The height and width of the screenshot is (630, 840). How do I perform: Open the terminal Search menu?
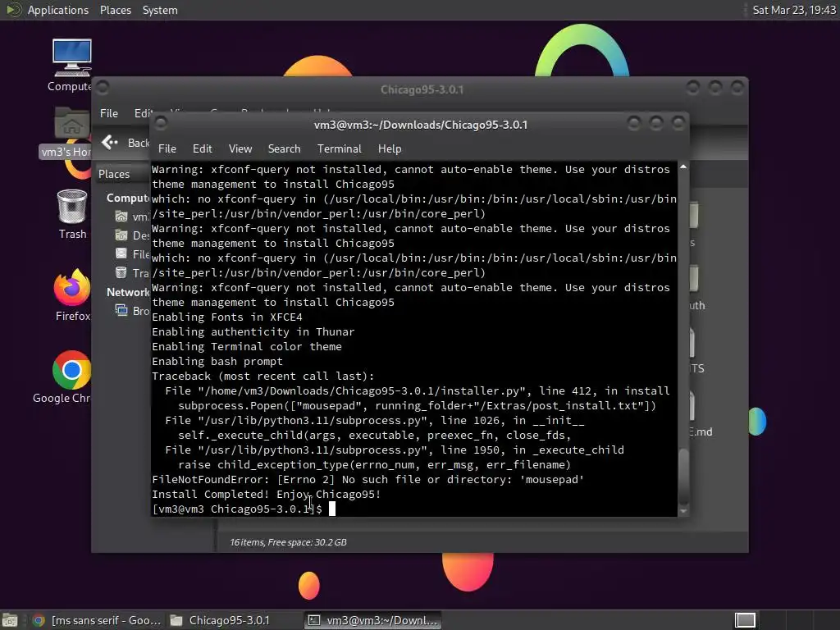(x=284, y=149)
